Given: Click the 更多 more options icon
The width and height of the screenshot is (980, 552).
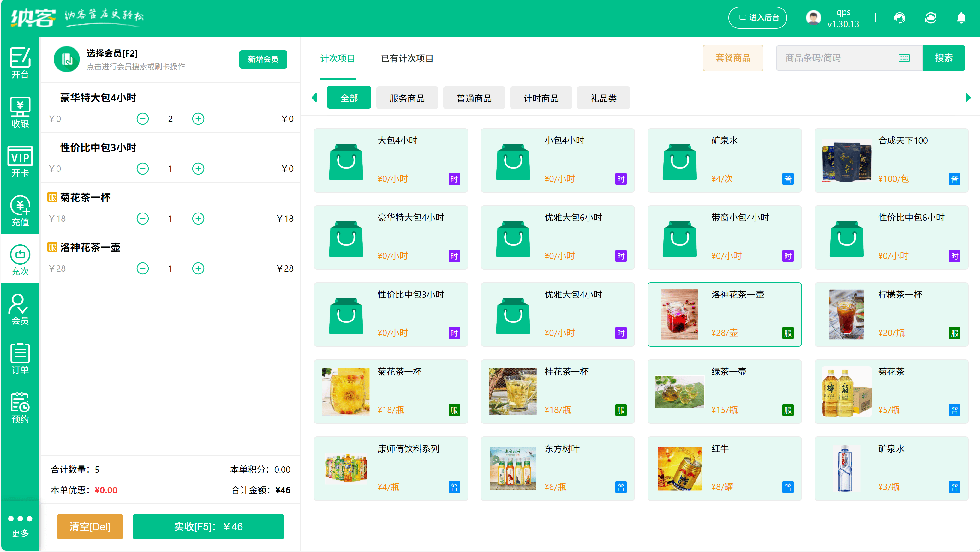Looking at the screenshot, I should point(20,524).
